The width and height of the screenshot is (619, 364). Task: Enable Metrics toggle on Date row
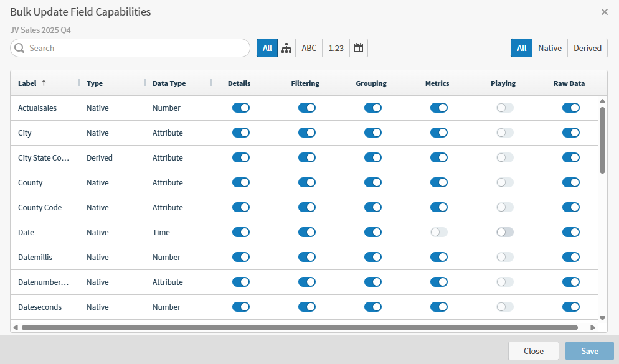coord(439,232)
